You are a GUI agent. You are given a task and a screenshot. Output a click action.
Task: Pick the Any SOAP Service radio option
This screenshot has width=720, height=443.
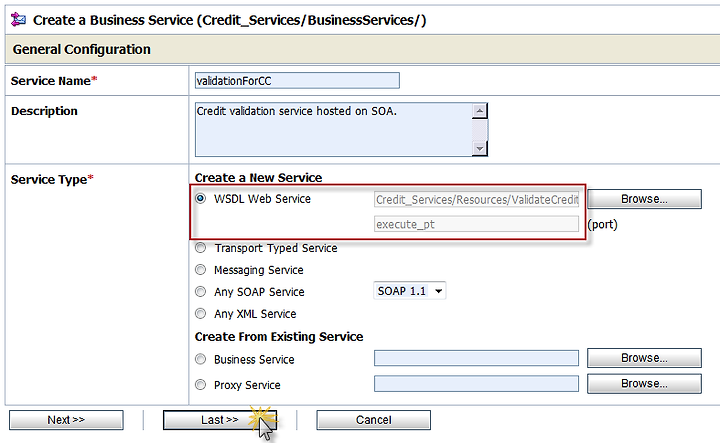tap(201, 292)
